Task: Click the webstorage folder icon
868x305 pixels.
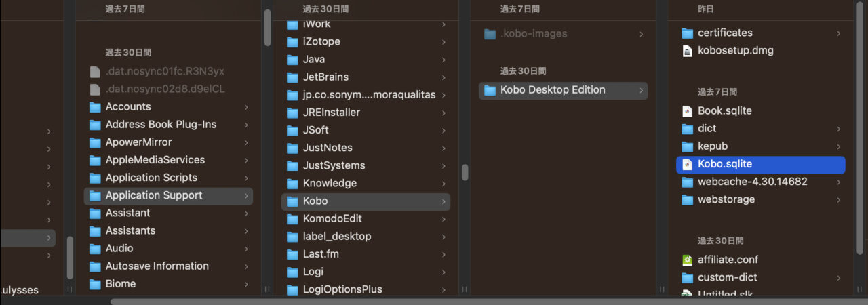Action: pos(687,199)
